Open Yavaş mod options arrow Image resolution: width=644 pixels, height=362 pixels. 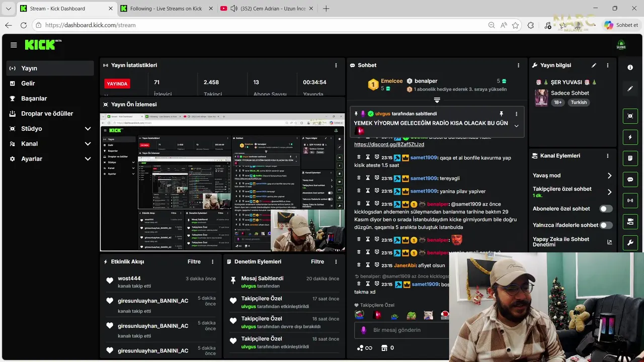pos(609,175)
